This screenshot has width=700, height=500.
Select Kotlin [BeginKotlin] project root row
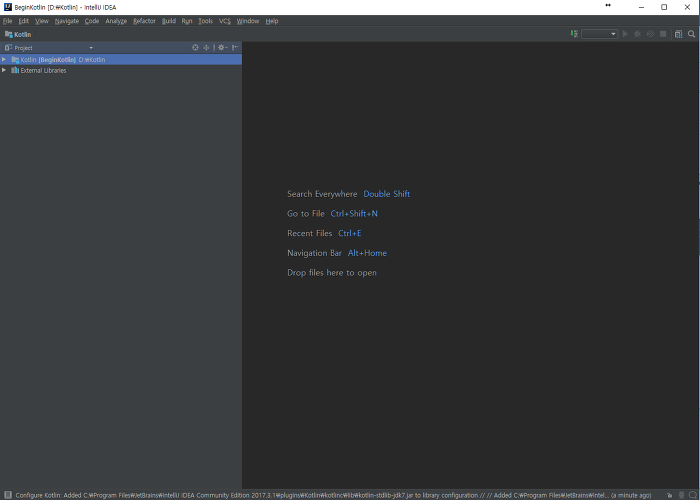pos(121,59)
